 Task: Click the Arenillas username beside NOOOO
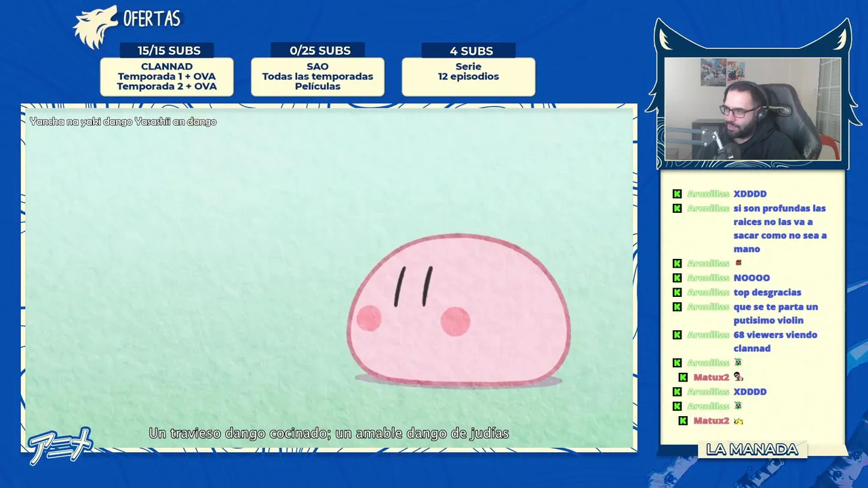[x=708, y=278]
